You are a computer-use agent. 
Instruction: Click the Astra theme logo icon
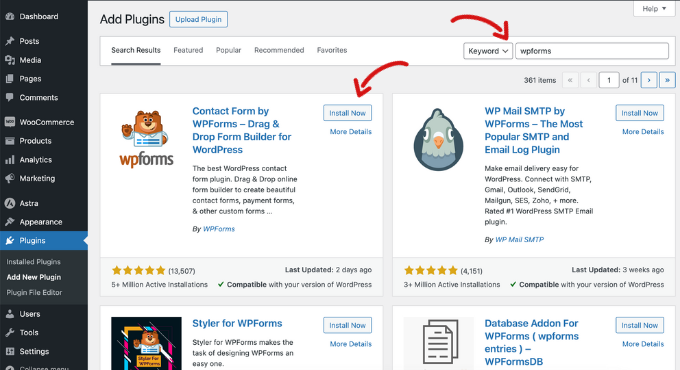click(x=10, y=203)
